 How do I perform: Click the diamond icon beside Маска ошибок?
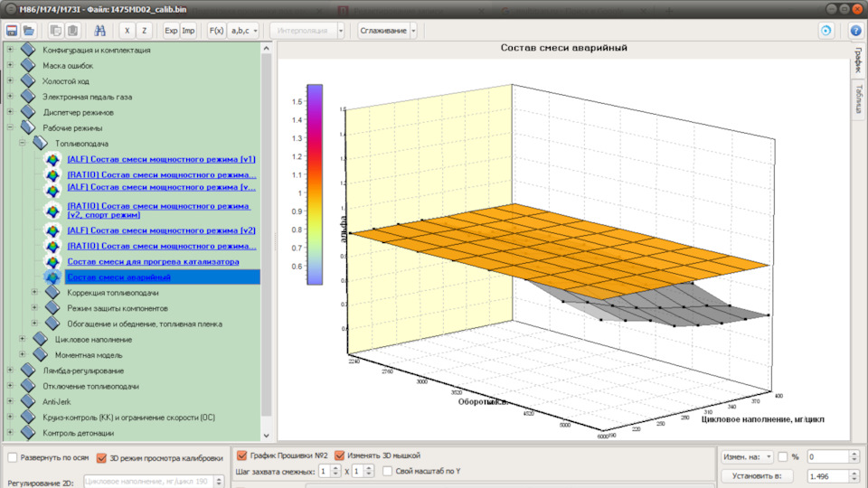28,65
